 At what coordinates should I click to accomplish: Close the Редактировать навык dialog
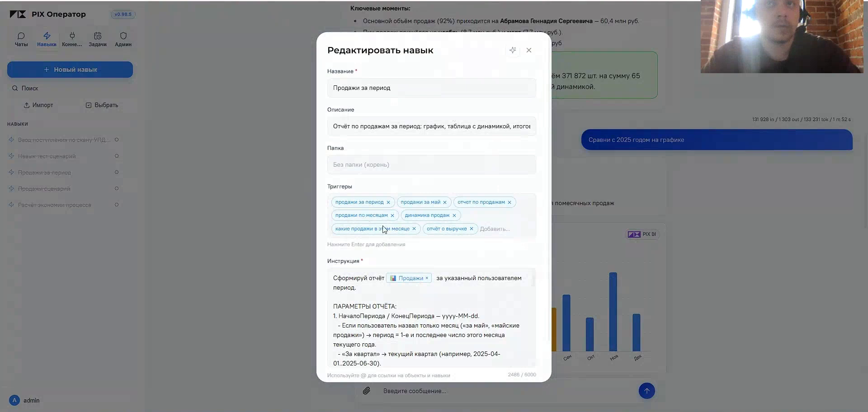point(529,50)
